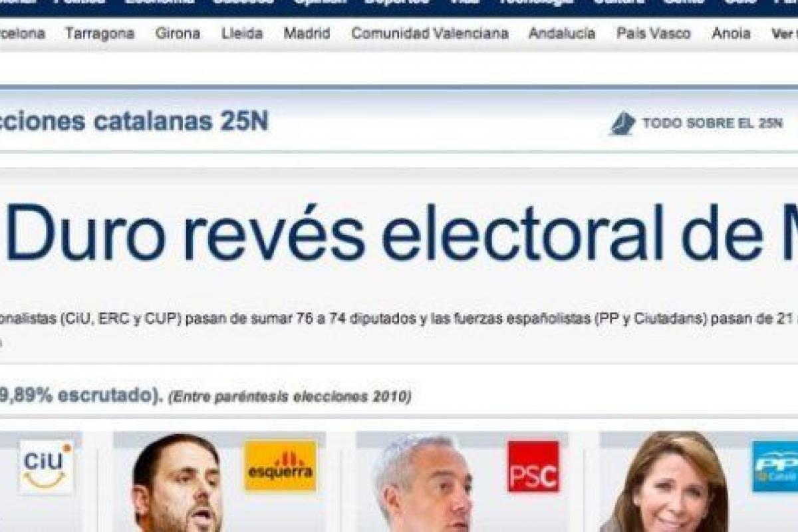Open the PSC candidate photo

[422, 483]
